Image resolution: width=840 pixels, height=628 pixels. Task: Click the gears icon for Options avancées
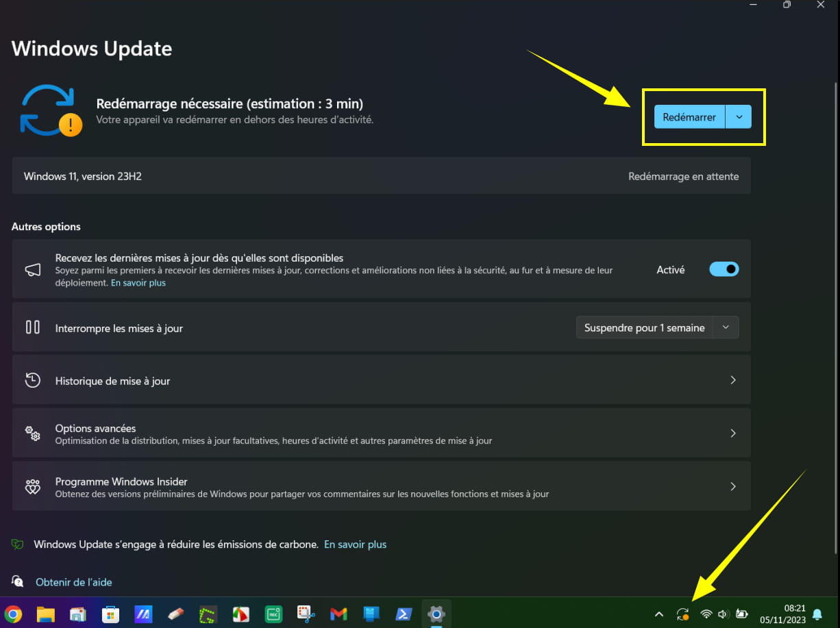pos(33,434)
